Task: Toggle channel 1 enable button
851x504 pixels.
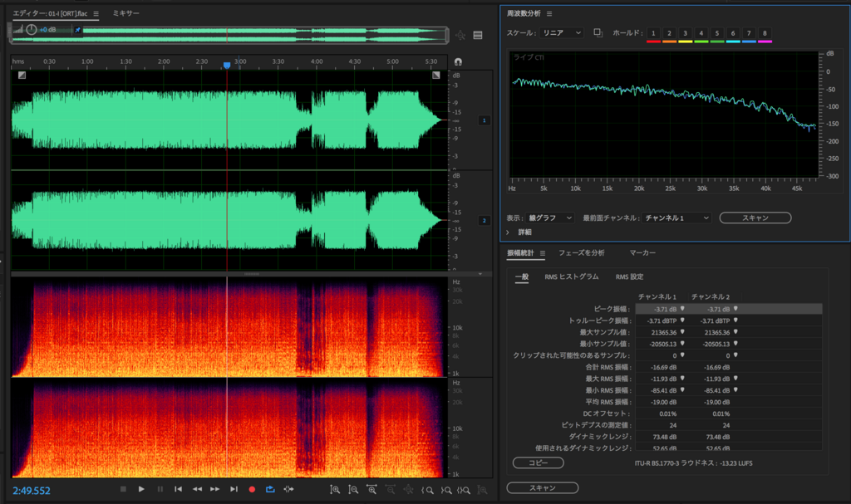Action: (485, 120)
